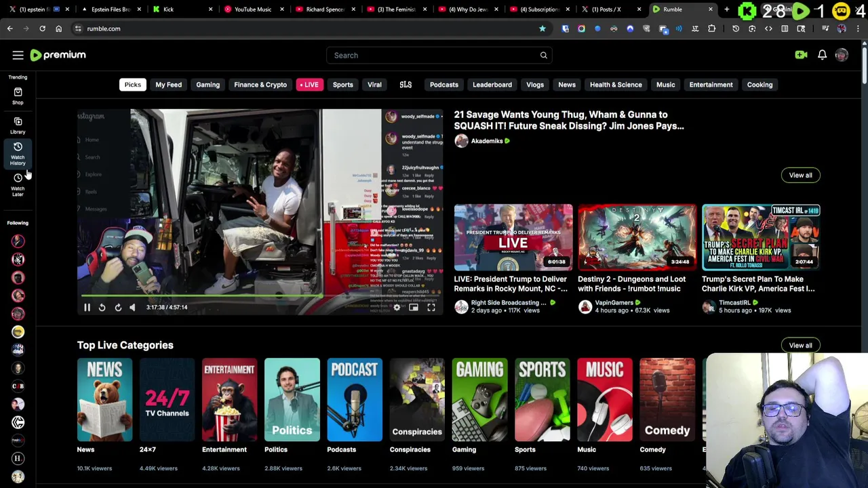Viewport: 868px width, 488px height.
Task: Open the News live category card
Action: coord(104,400)
